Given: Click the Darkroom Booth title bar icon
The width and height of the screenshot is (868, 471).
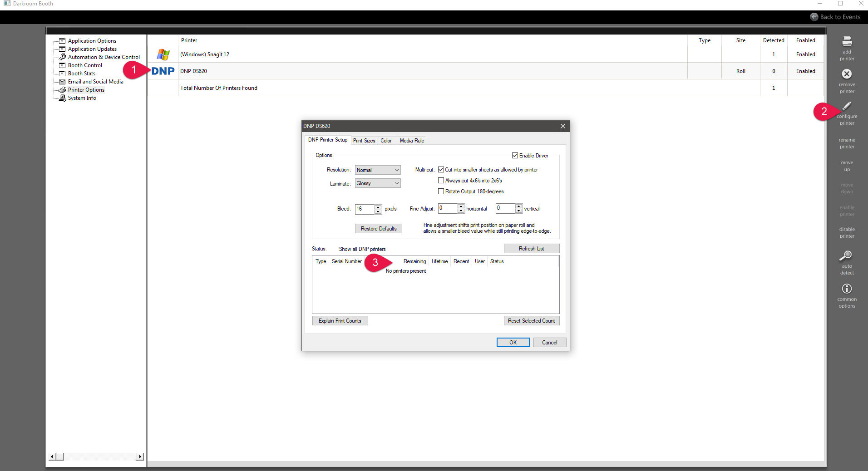Looking at the screenshot, I should pyautogui.click(x=7, y=4).
